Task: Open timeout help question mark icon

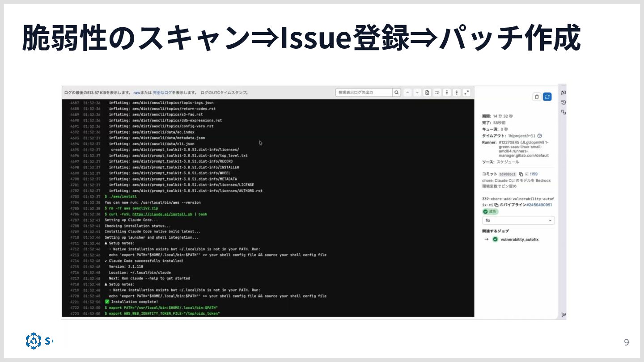Action: click(540, 136)
